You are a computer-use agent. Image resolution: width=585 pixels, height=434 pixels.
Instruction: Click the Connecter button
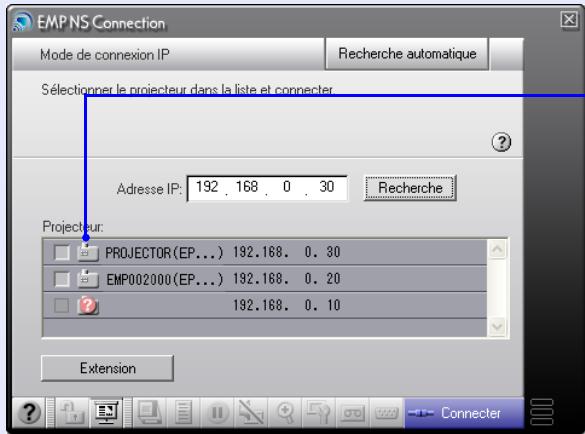(x=464, y=413)
